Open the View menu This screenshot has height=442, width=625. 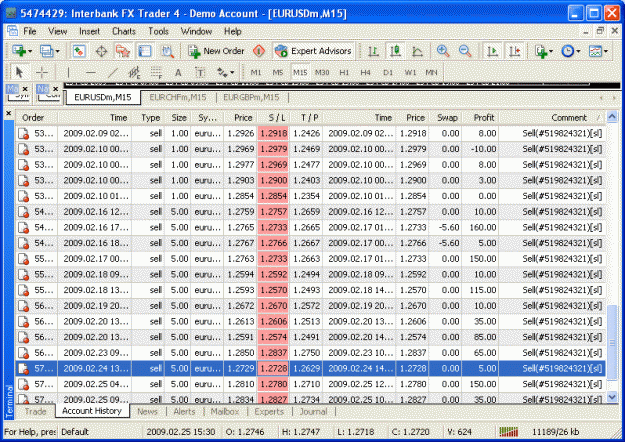coord(57,31)
